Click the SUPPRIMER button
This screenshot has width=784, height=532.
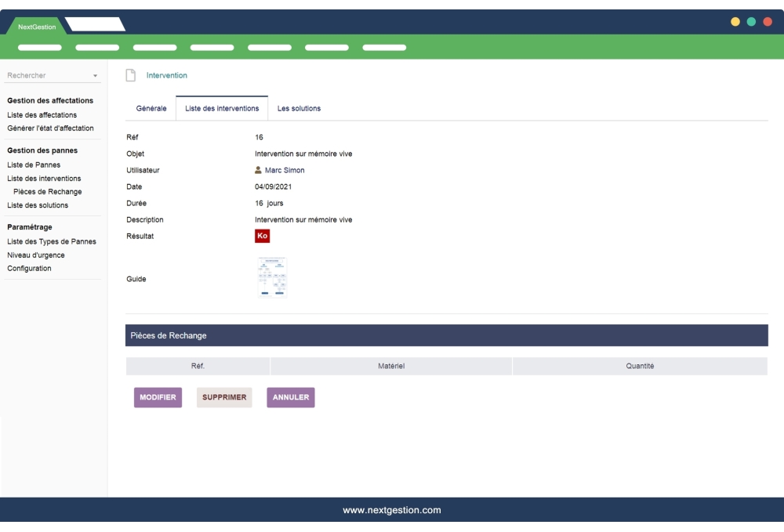[224, 397]
